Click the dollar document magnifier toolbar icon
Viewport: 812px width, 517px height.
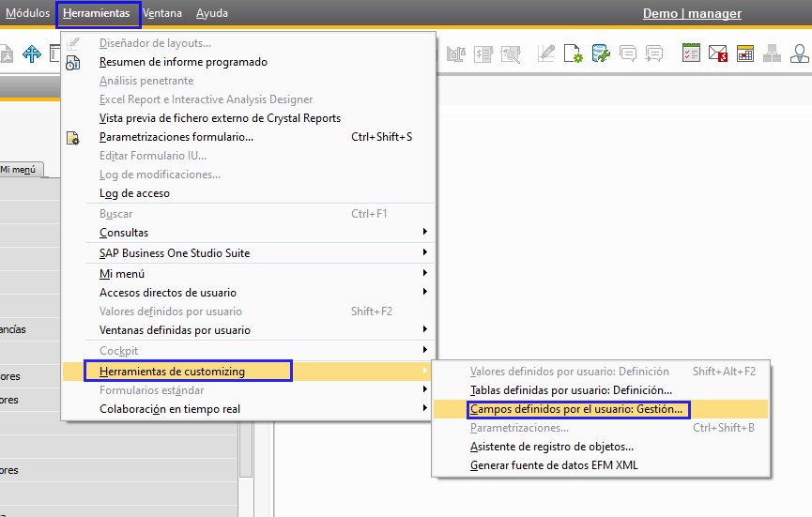click(x=511, y=53)
